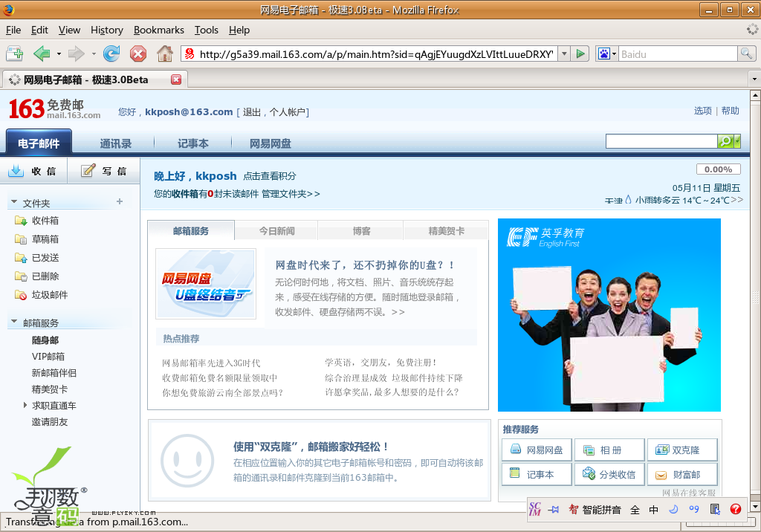Open the list all tabs dropdown
The height and width of the screenshot is (532, 761).
(x=754, y=79)
